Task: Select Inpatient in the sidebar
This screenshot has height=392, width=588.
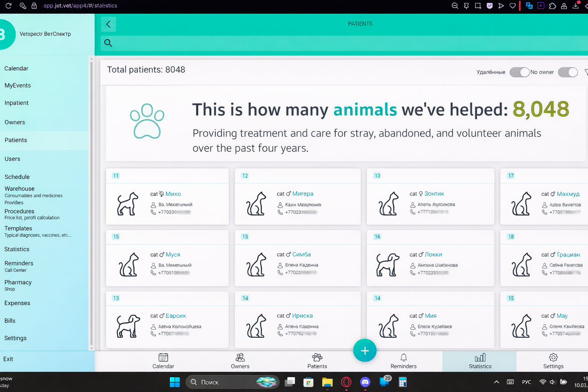Action: click(17, 103)
